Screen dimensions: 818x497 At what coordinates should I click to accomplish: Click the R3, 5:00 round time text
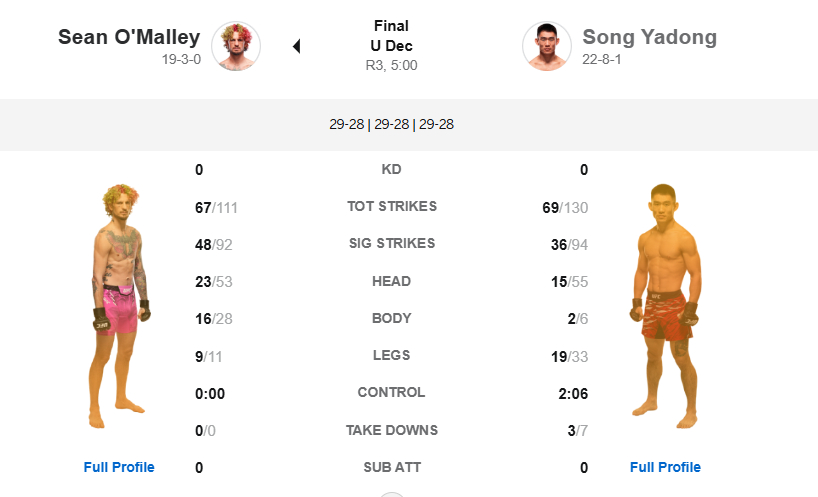point(391,65)
